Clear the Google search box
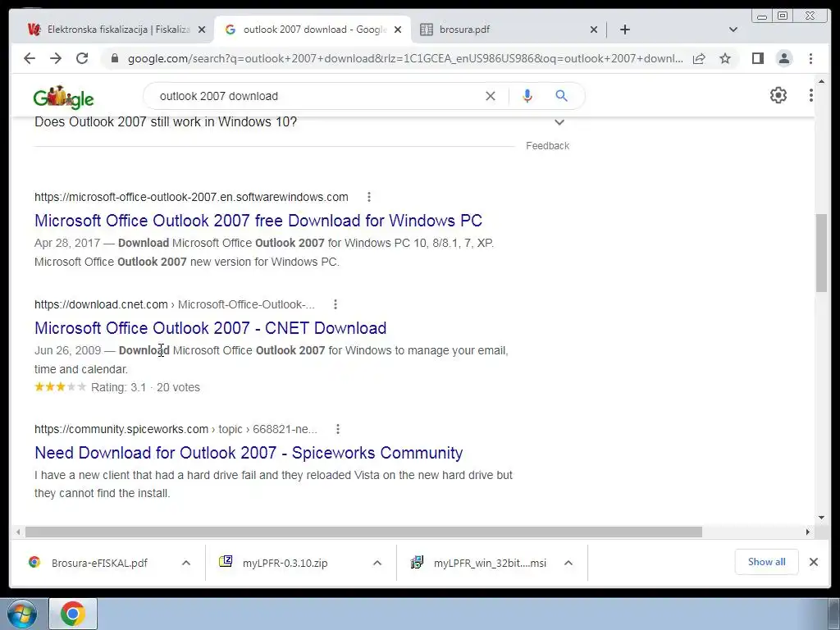 pos(491,96)
